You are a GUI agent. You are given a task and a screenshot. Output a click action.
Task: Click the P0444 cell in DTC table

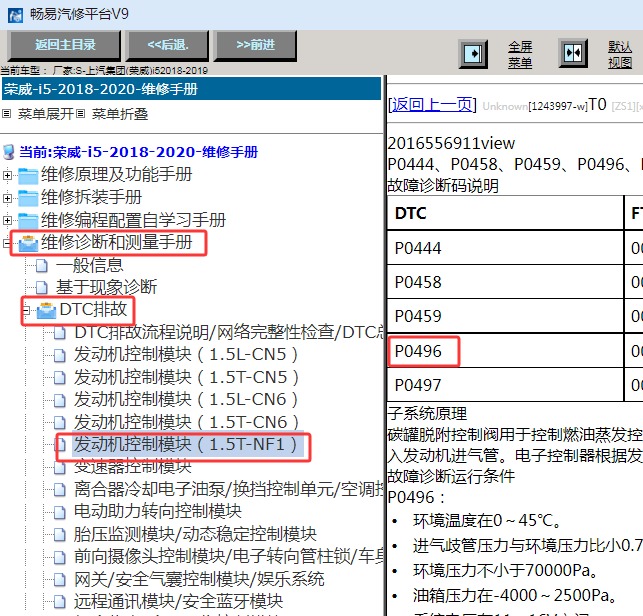click(x=505, y=248)
